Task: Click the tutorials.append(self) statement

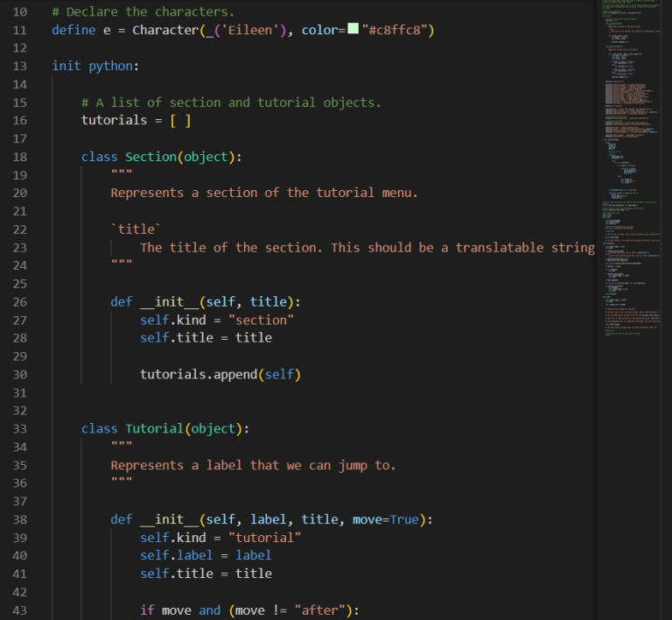Action: click(x=220, y=374)
